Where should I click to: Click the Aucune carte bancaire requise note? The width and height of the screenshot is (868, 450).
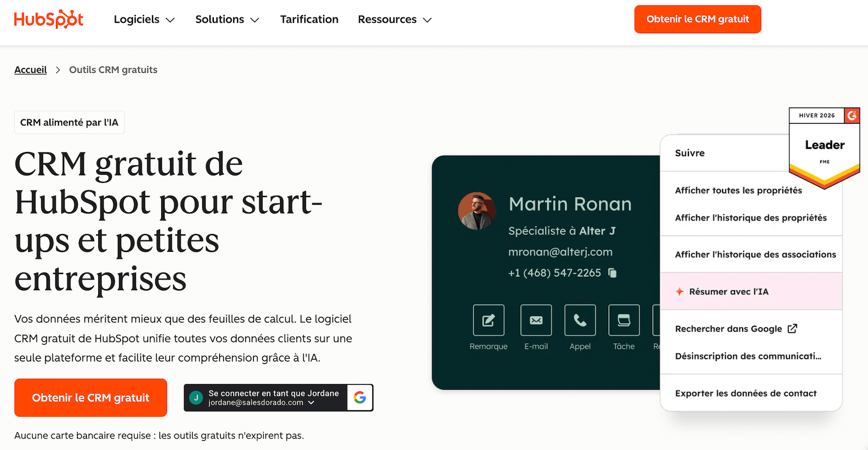[159, 435]
